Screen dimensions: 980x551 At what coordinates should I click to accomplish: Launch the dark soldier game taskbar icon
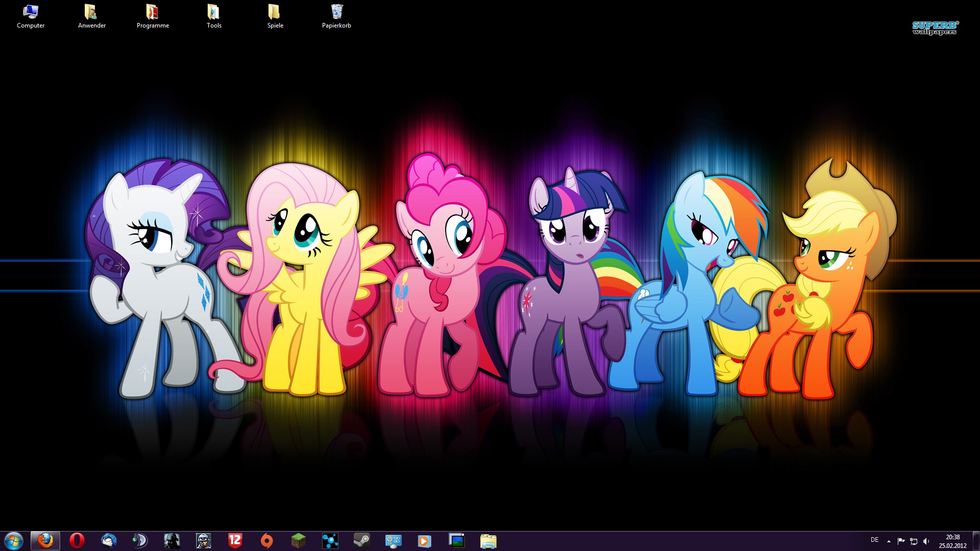coord(172,541)
